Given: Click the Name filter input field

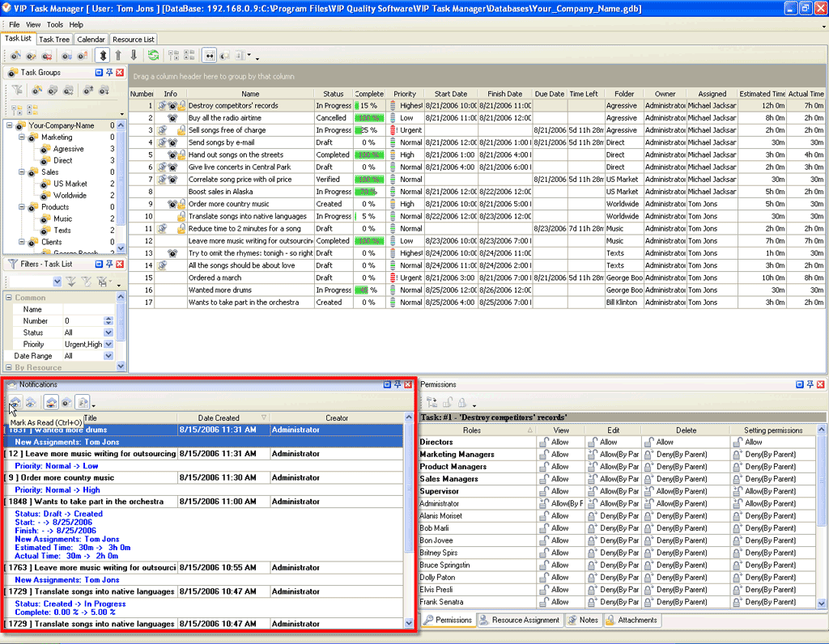Looking at the screenshot, I should tap(87, 309).
